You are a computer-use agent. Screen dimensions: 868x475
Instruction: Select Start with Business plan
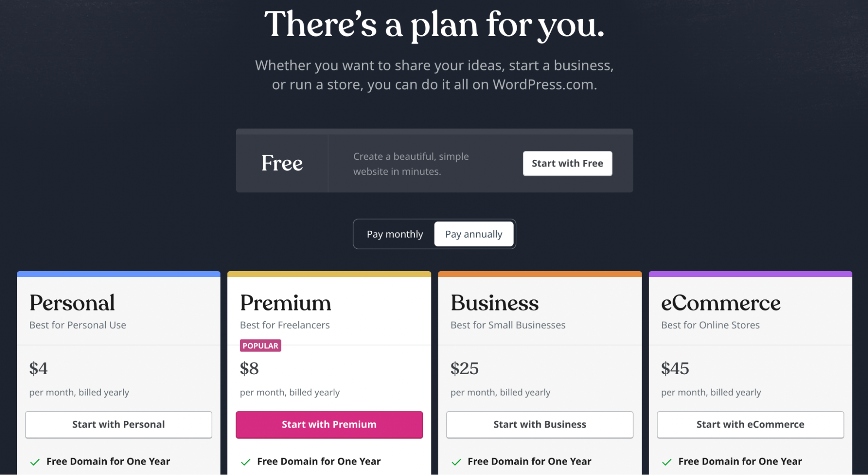pyautogui.click(x=538, y=424)
